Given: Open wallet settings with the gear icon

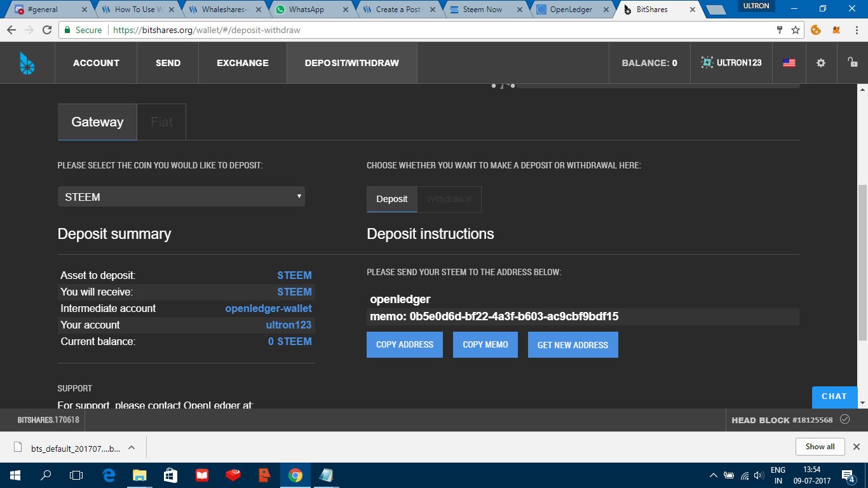Looking at the screenshot, I should click(x=821, y=63).
